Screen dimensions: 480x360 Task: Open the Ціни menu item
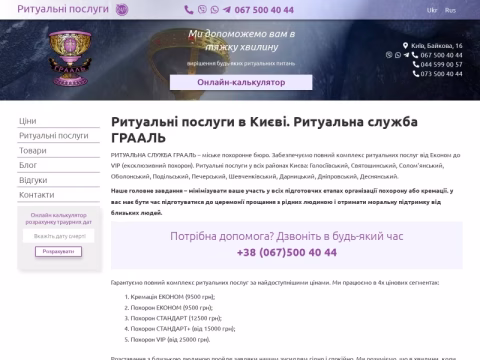[x=58, y=121]
